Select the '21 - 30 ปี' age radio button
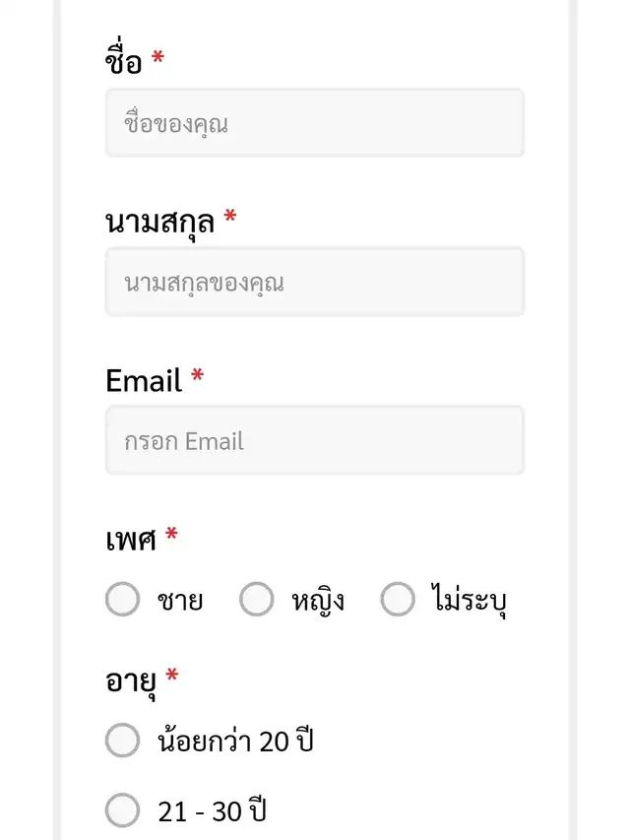The image size is (630, 840). click(122, 810)
